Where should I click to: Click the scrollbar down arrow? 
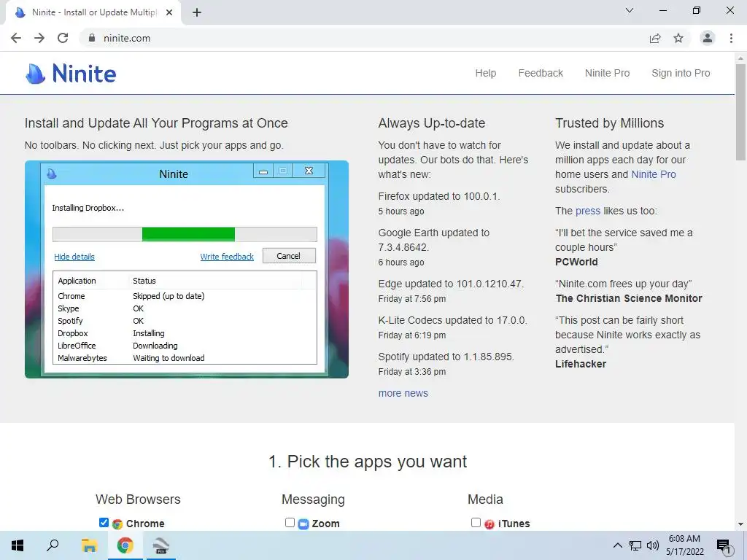tap(740, 524)
